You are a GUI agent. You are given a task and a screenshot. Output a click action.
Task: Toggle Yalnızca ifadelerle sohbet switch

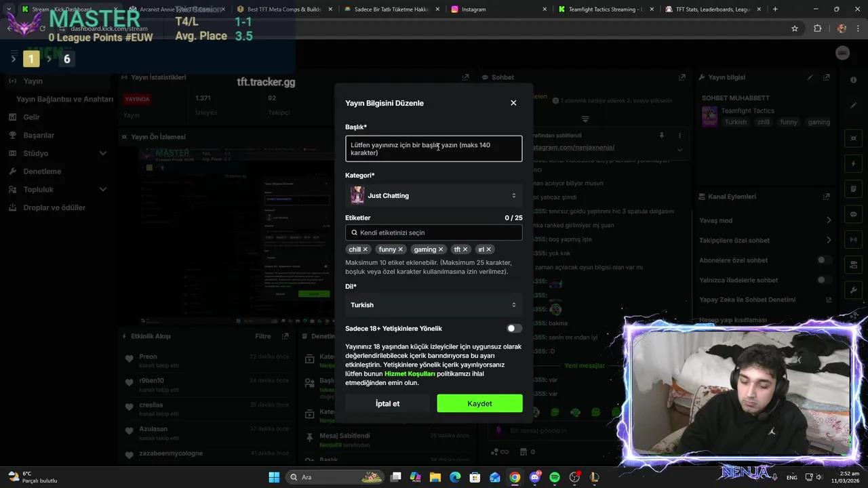(824, 280)
